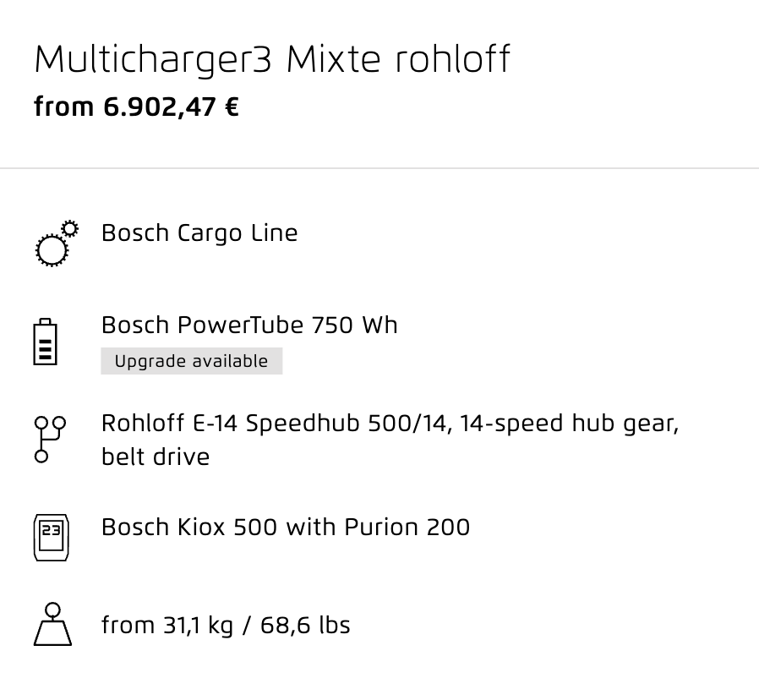Click the 23 digits inside display icon
This screenshot has height=700, width=759.
[52, 530]
